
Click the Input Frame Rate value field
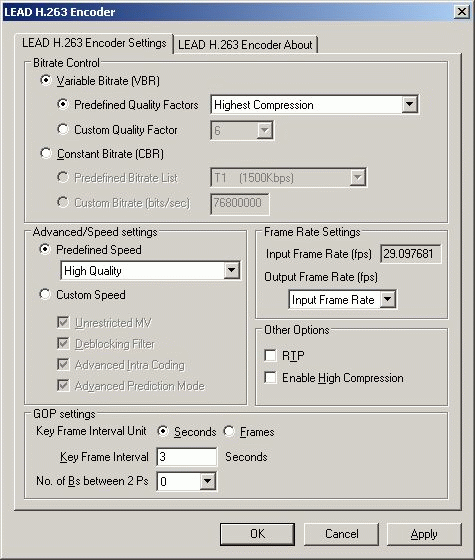coord(411,254)
